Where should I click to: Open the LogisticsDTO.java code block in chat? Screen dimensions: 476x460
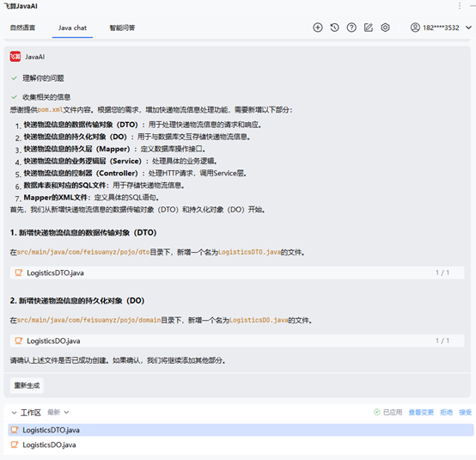[237, 273]
